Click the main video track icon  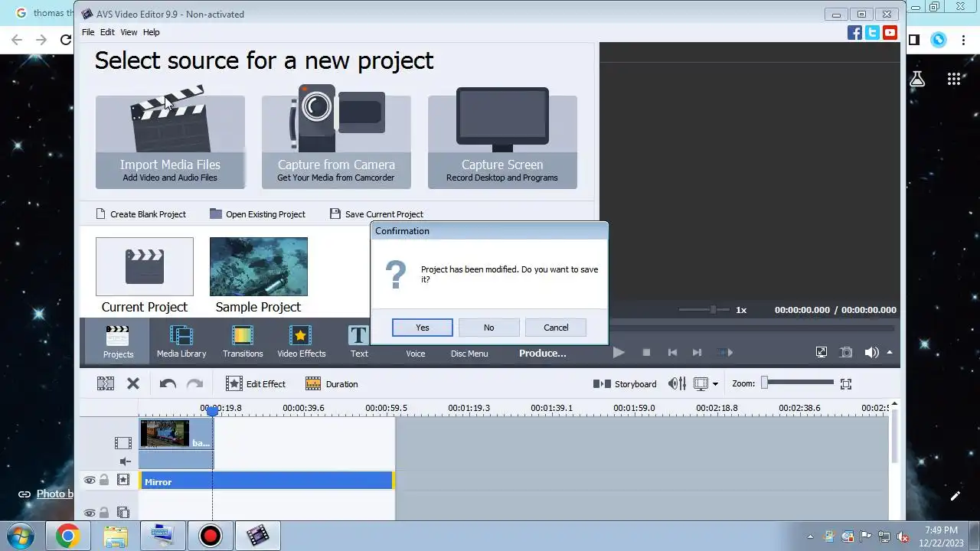click(123, 442)
